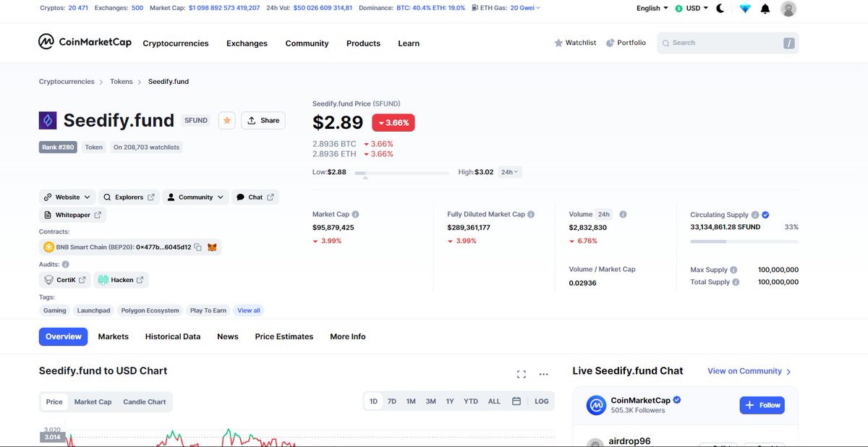Screen dimensions: 868x447
Task: Add token to MetaMask fox icon
Action: [212, 247]
